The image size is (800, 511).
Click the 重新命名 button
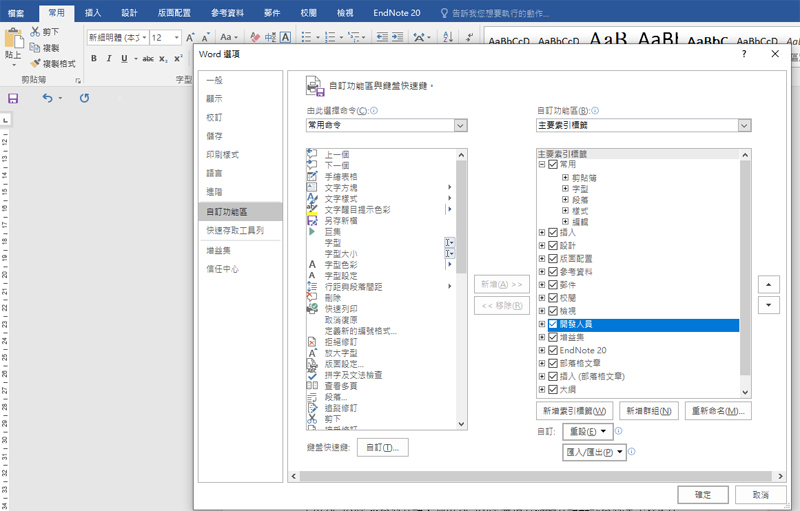coord(718,411)
